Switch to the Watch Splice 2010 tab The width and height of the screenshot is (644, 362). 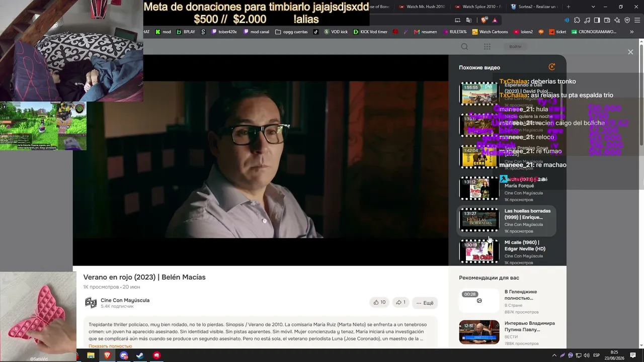[478, 7]
